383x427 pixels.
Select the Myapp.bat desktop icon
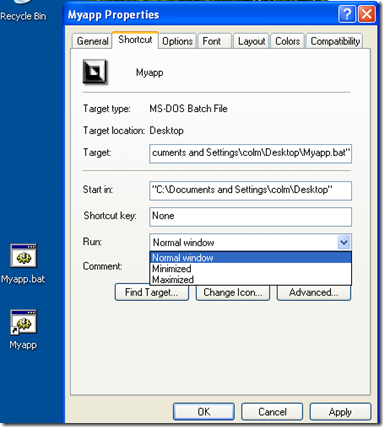tap(23, 263)
